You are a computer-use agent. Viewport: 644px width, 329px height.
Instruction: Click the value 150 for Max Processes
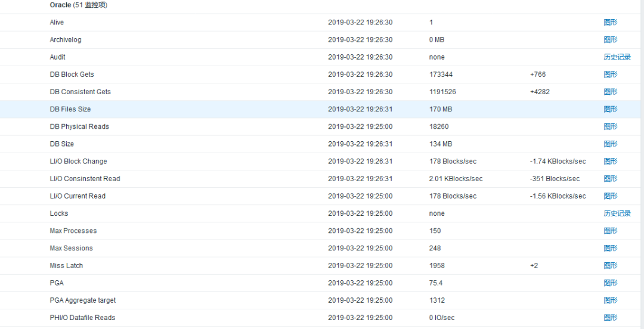[435, 231]
